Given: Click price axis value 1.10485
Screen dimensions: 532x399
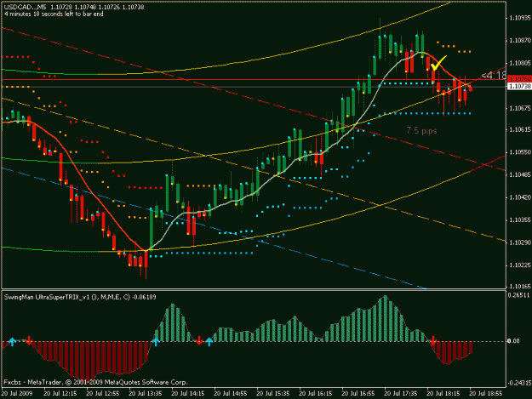Looking at the screenshot, I should point(520,174).
